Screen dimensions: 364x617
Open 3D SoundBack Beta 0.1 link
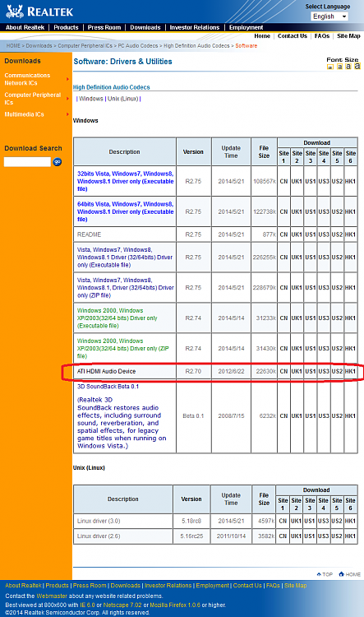click(x=108, y=387)
